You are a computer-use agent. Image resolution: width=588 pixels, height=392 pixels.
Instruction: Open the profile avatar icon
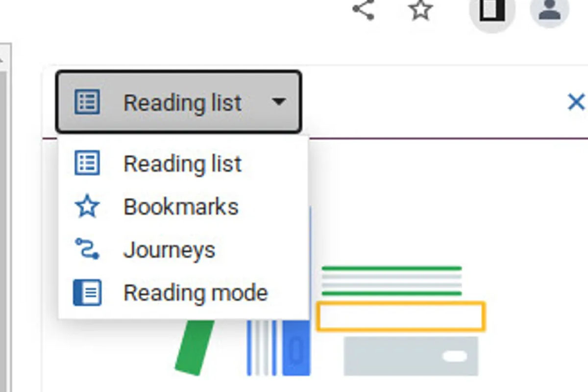click(549, 12)
